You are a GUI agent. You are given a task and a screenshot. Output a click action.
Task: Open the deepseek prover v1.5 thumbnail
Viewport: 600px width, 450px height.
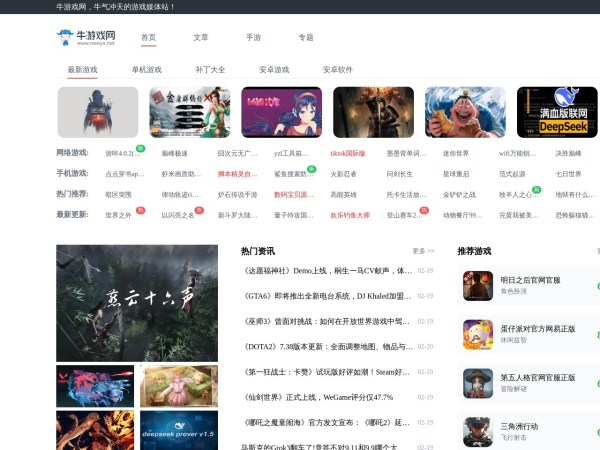tap(179, 430)
